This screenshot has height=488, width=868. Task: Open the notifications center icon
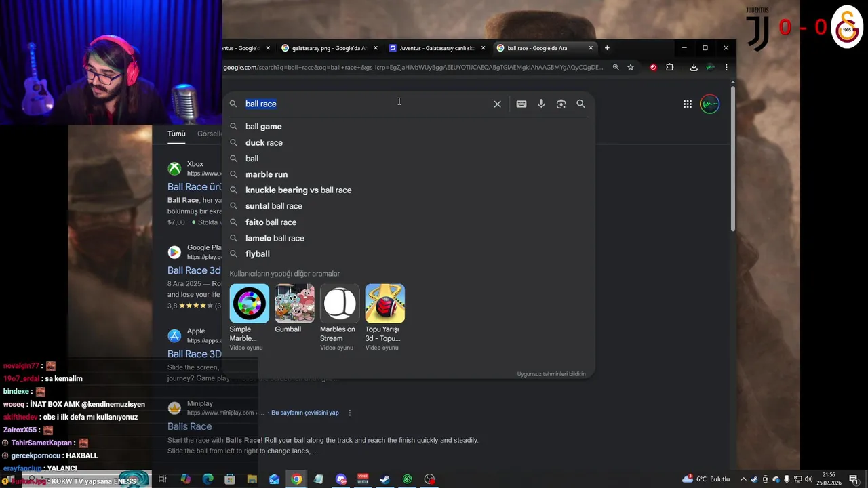pyautogui.click(x=853, y=479)
